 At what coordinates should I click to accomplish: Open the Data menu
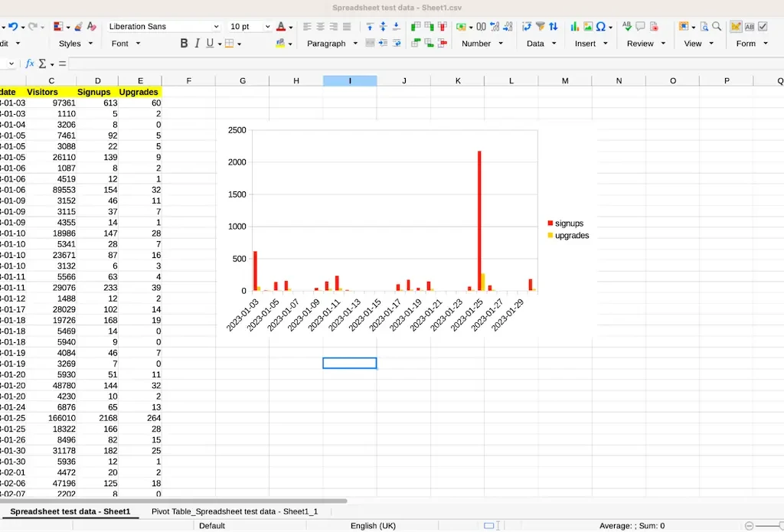coord(540,44)
